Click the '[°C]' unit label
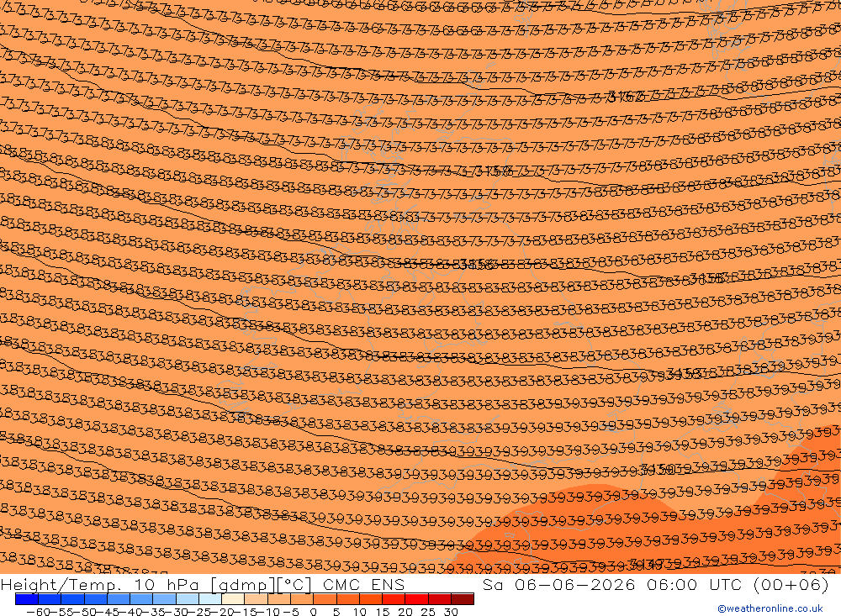 294,584
